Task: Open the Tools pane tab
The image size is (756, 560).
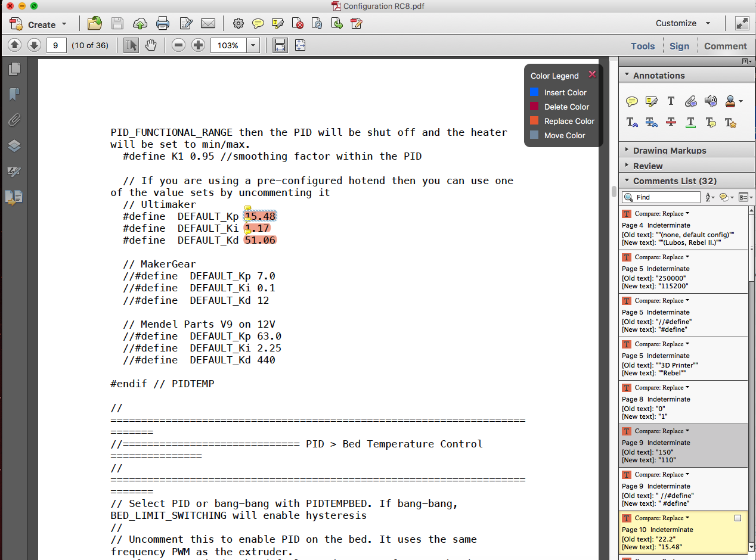Action: (643, 46)
